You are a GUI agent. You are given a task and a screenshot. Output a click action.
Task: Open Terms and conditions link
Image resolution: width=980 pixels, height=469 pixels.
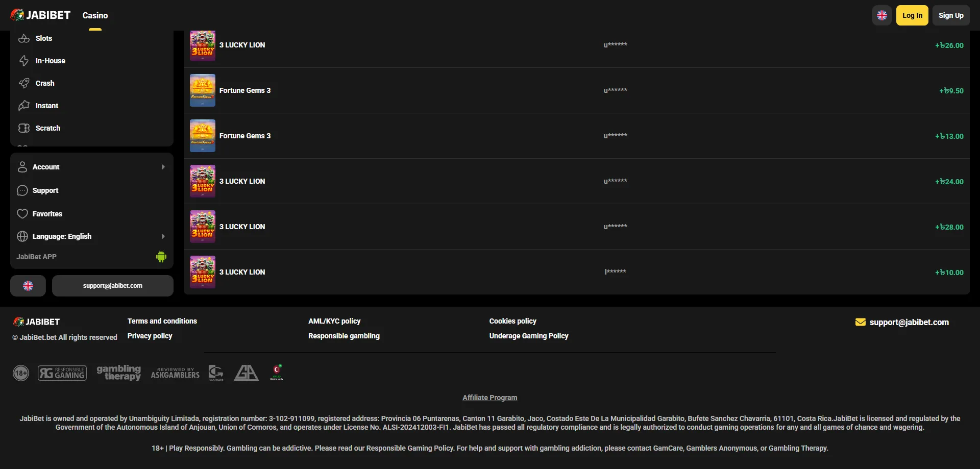tap(162, 321)
